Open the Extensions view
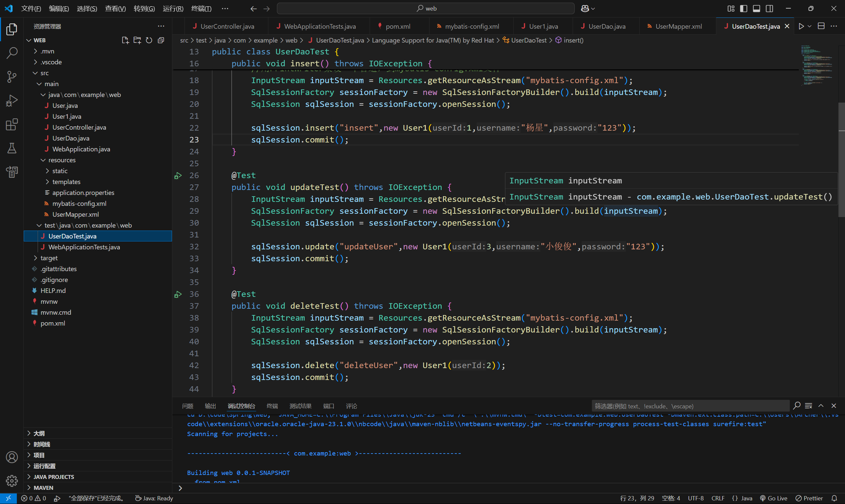Viewport: 845px width, 504px height. coord(12,124)
